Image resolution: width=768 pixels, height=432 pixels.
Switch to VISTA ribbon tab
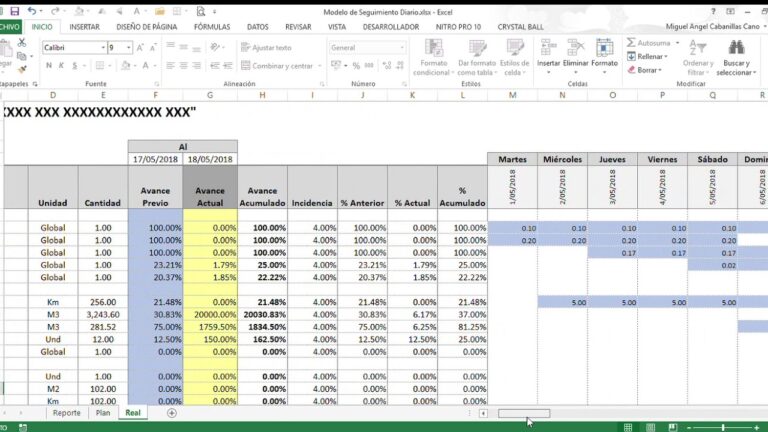point(337,27)
